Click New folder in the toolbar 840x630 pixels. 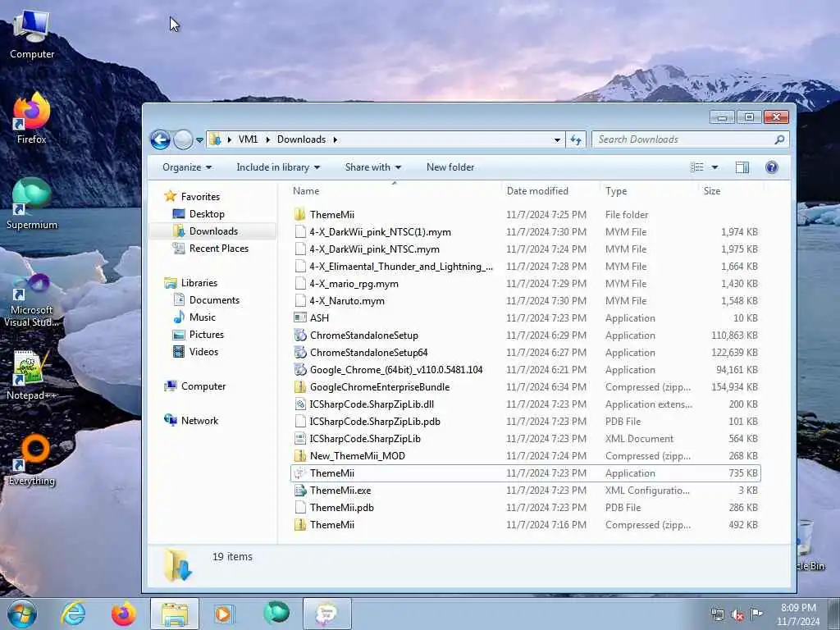[x=450, y=167]
